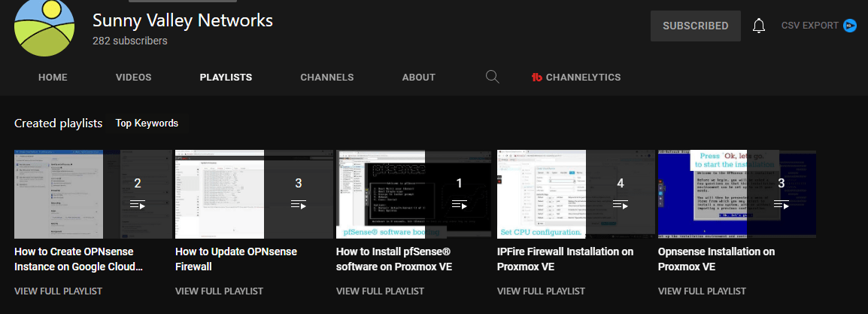
Task: Open 'How to Install pfSense software' title
Action: point(394,259)
